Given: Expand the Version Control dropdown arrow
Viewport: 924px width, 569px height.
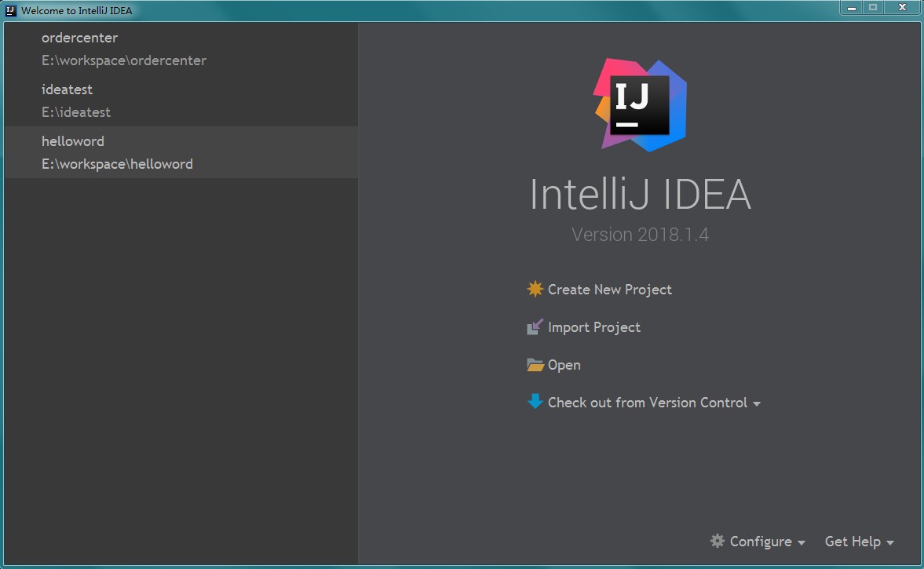Looking at the screenshot, I should tap(757, 404).
